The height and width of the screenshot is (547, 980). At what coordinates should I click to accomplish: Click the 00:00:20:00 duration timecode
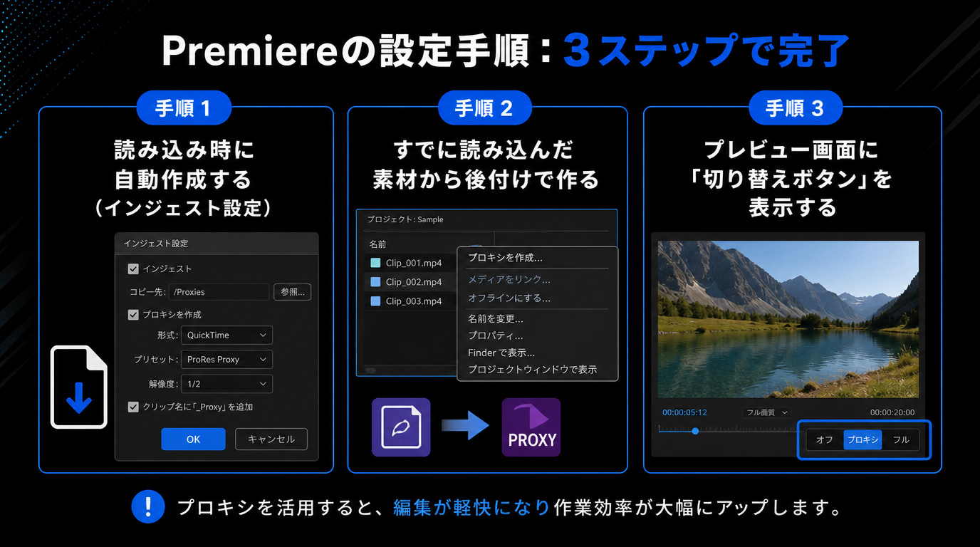point(892,412)
